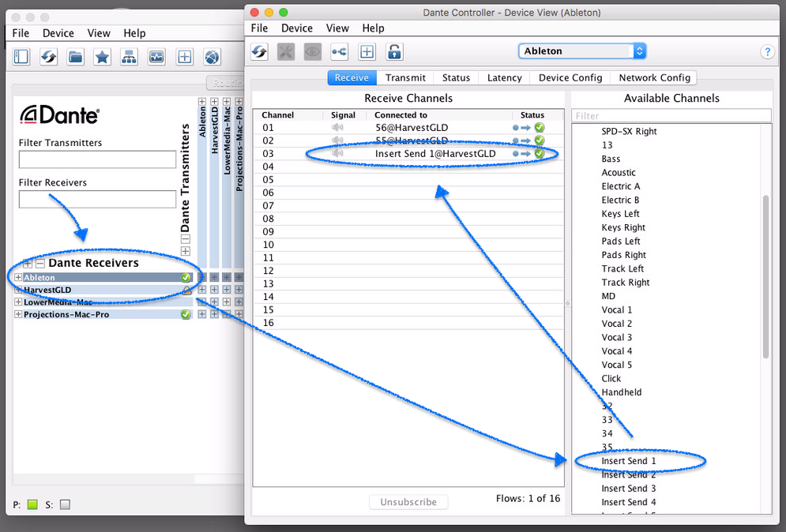The width and height of the screenshot is (786, 532).
Task: Click the green status check for Insert Send 1@HarvestGLD
Action: click(x=540, y=153)
